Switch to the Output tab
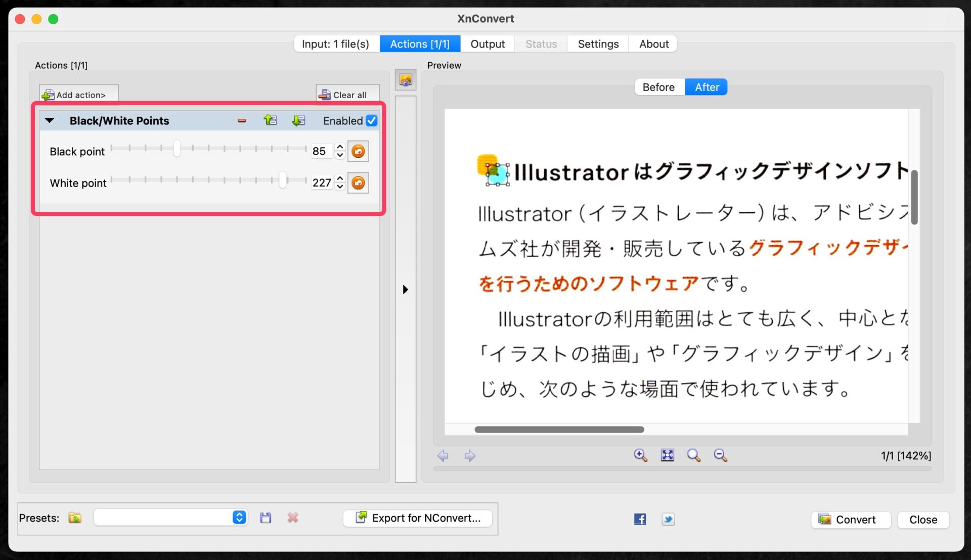 pyautogui.click(x=487, y=44)
